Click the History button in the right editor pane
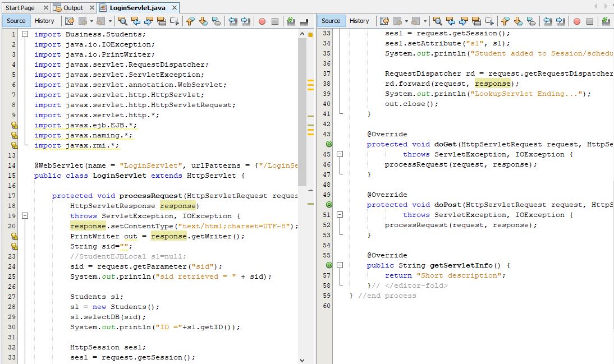This screenshot has height=364, width=614. click(x=360, y=21)
